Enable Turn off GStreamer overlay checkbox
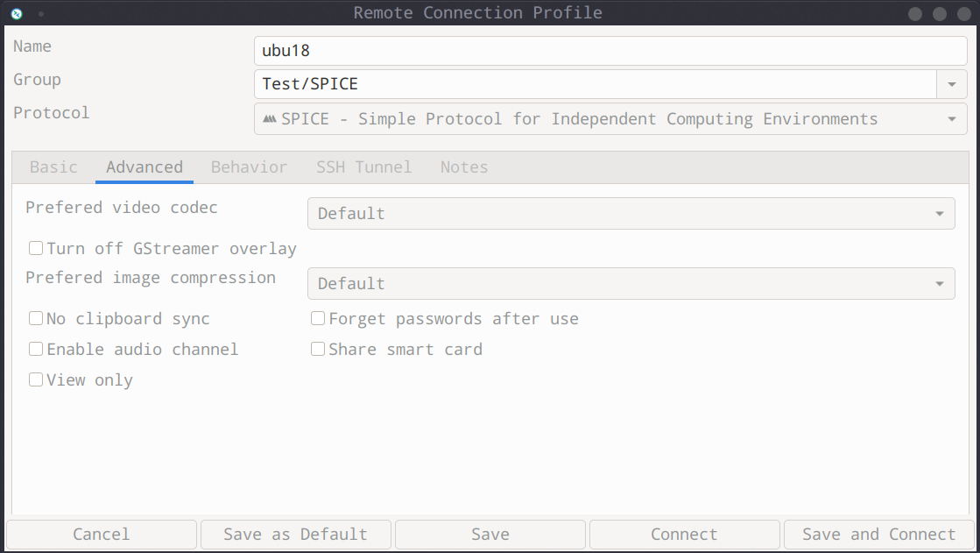 point(36,249)
